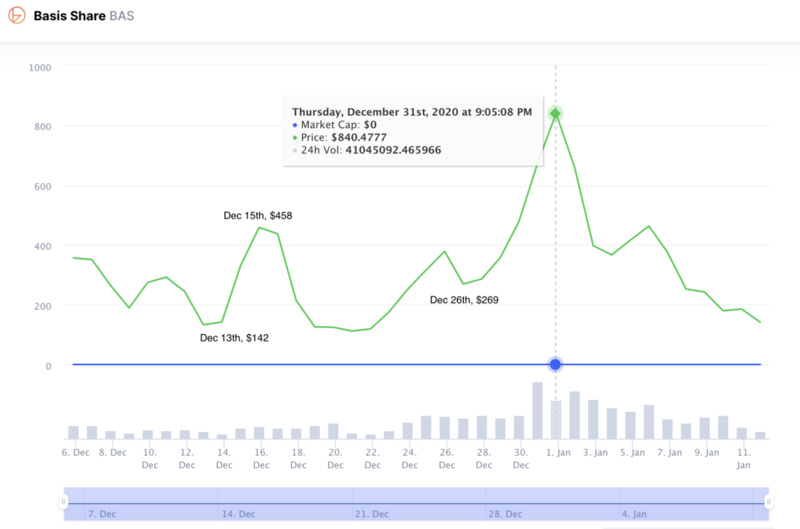Click the 12. Dec x-axis label
The height and width of the screenshot is (529, 800).
click(x=187, y=459)
